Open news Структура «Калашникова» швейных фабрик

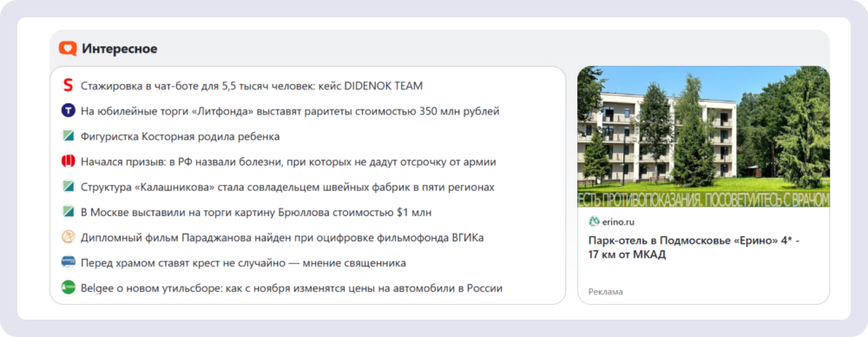click(287, 188)
